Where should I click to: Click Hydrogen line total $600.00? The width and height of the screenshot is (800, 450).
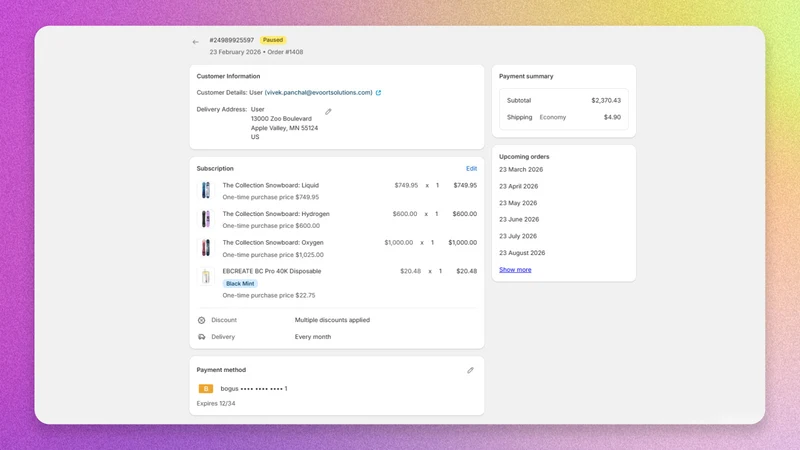tap(465, 214)
